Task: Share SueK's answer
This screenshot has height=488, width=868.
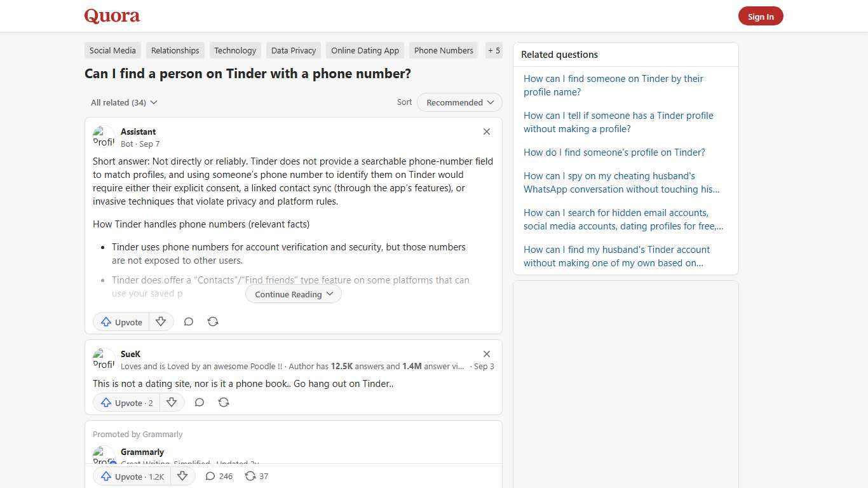Action: tap(224, 402)
